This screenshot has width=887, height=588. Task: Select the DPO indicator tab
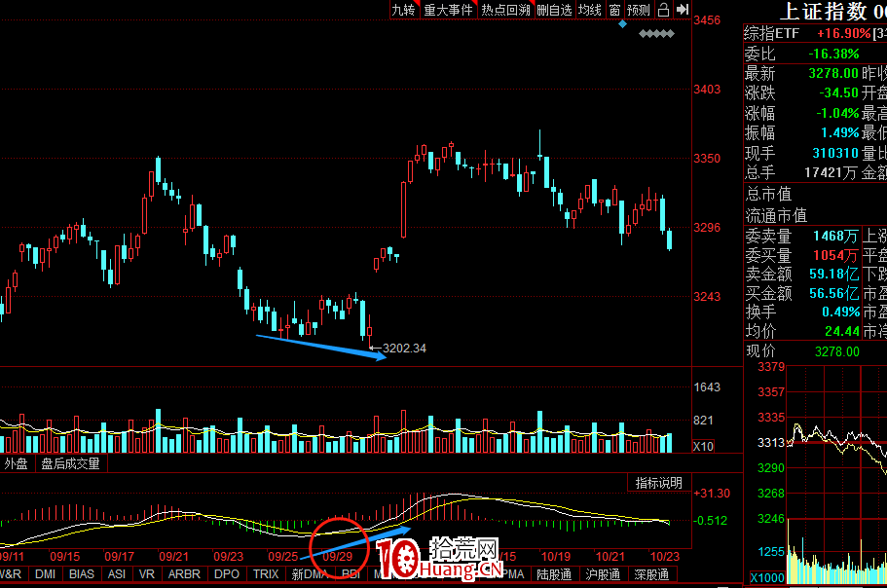click(x=227, y=573)
